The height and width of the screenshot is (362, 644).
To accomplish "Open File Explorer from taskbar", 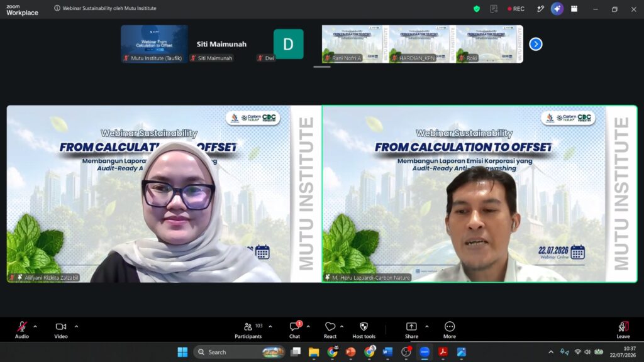I will pyautogui.click(x=314, y=352).
